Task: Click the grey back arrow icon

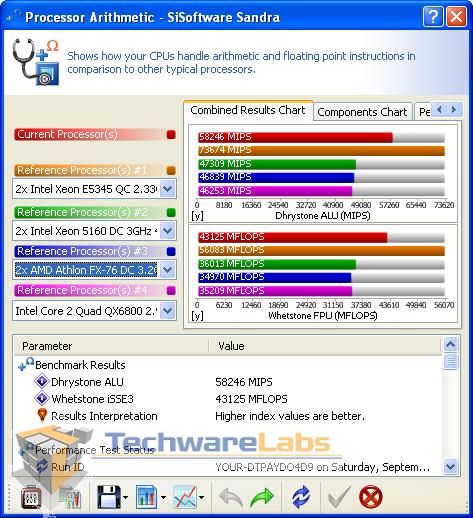Action: coord(230,497)
